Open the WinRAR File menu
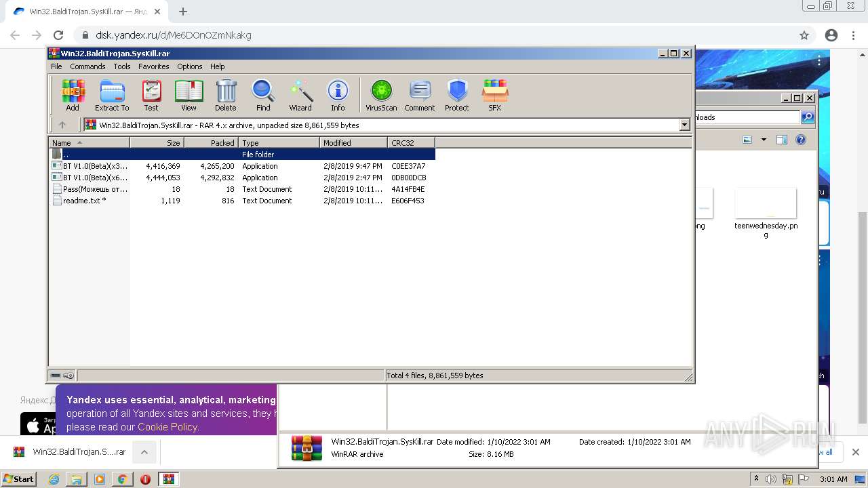The width and height of the screenshot is (868, 488). point(56,66)
